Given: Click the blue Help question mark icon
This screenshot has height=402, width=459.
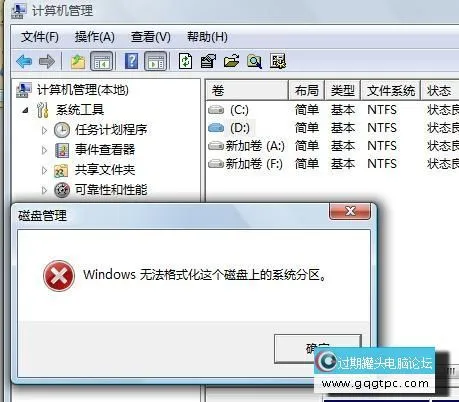Looking at the screenshot, I should click(132, 61).
